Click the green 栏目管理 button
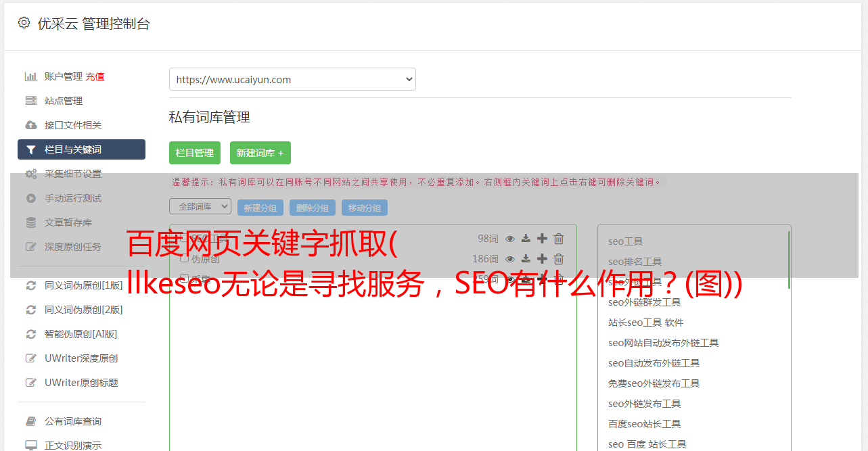 [x=195, y=153]
